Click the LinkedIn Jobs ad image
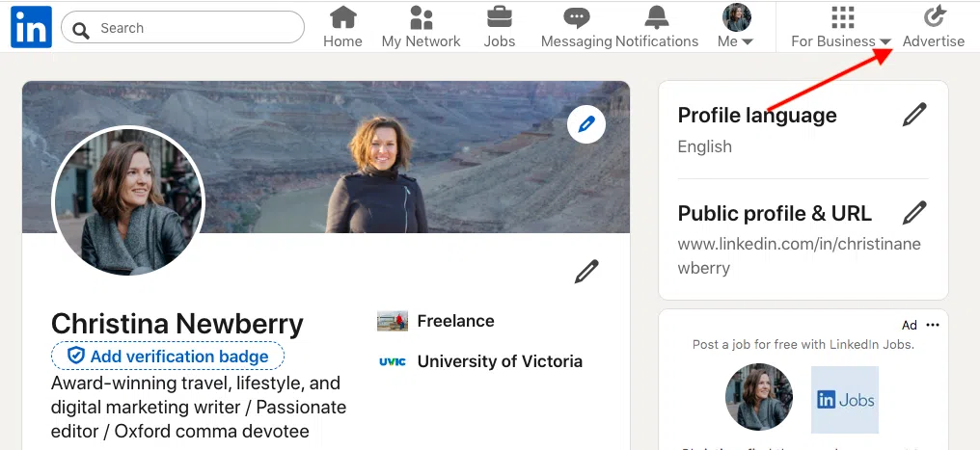The height and width of the screenshot is (450, 980). 844,399
